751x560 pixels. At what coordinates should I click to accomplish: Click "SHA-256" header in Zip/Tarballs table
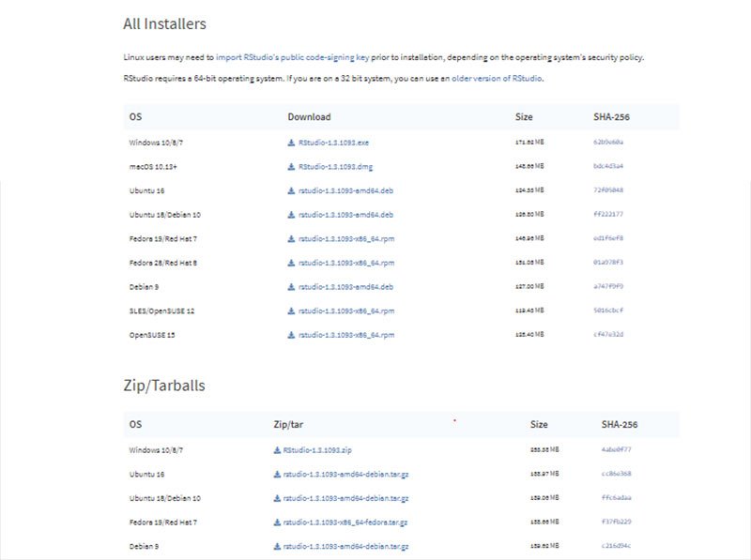click(x=620, y=424)
